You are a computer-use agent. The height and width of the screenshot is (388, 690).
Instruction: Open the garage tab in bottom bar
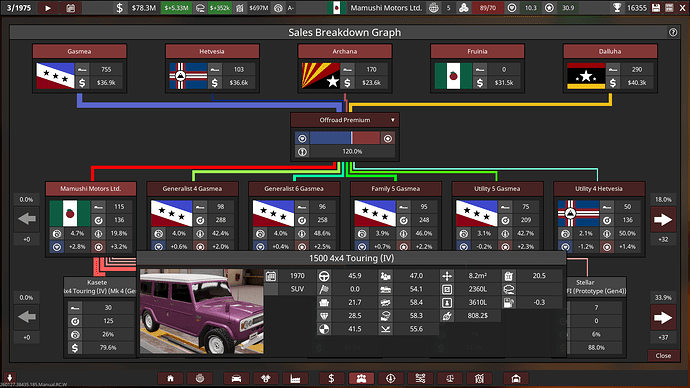click(x=516, y=378)
